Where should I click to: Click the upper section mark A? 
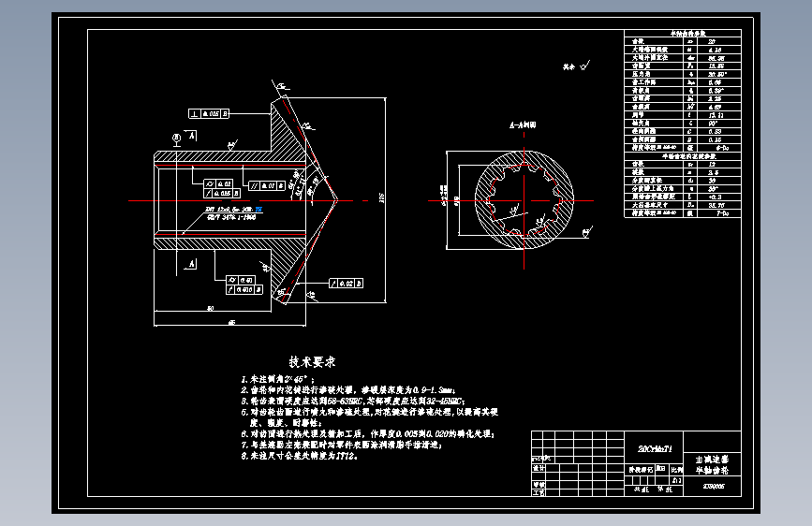click(x=192, y=136)
